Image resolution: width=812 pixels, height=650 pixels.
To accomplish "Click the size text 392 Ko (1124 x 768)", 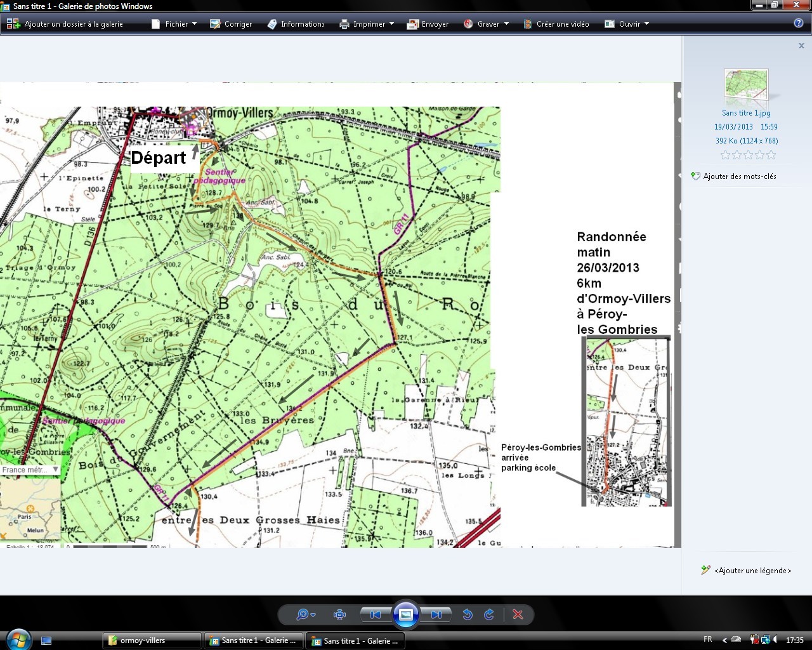I will click(747, 141).
